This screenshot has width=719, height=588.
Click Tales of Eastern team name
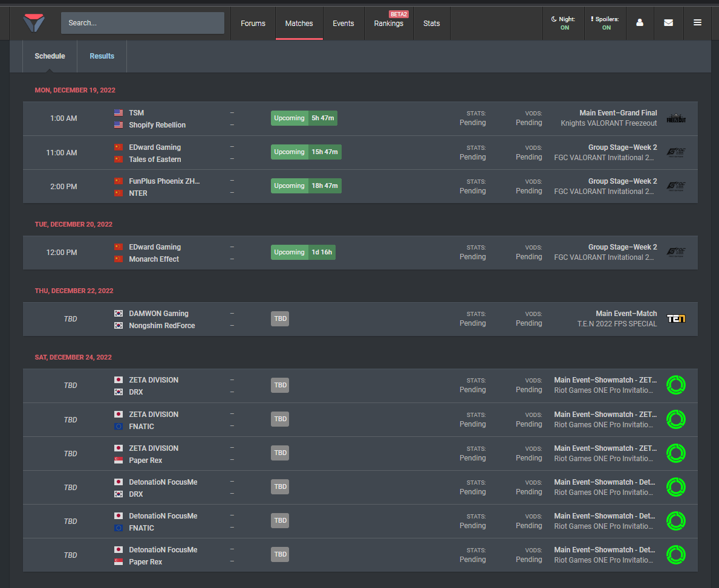click(155, 160)
